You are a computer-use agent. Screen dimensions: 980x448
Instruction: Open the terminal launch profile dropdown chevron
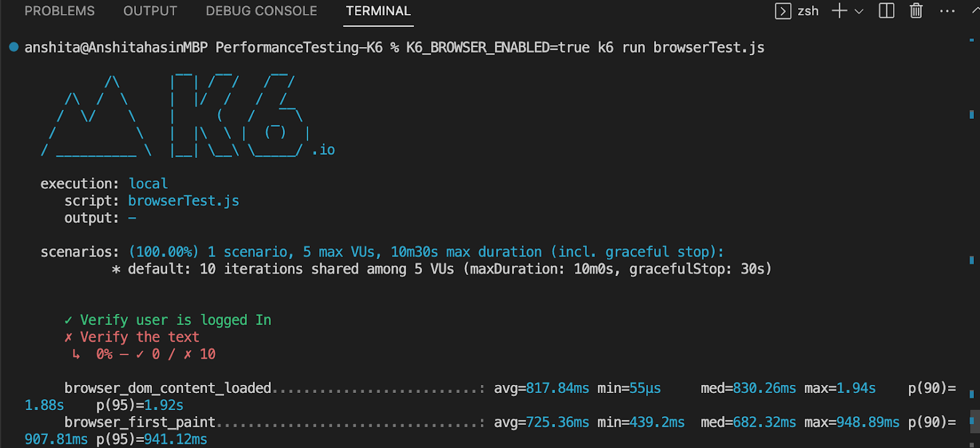[859, 11]
